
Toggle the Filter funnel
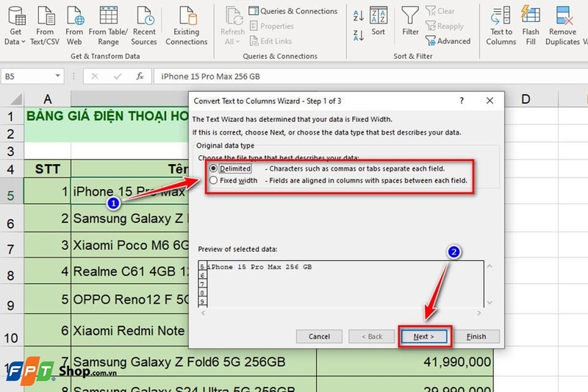point(410,21)
